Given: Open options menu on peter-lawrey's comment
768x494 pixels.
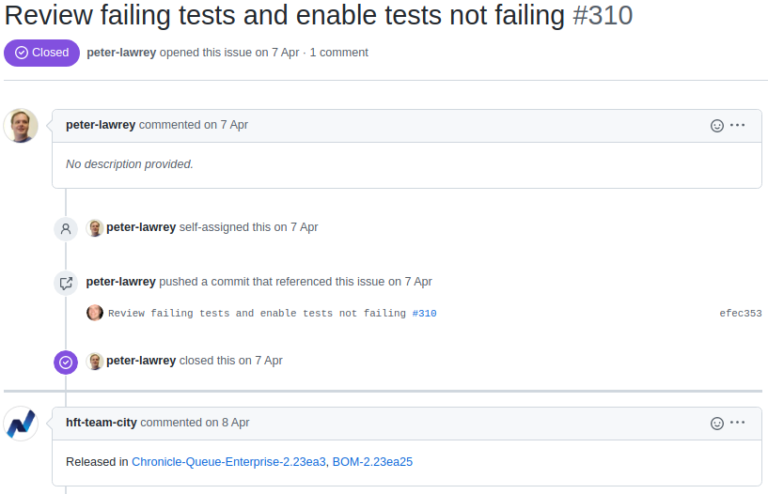Looking at the screenshot, I should [x=737, y=125].
